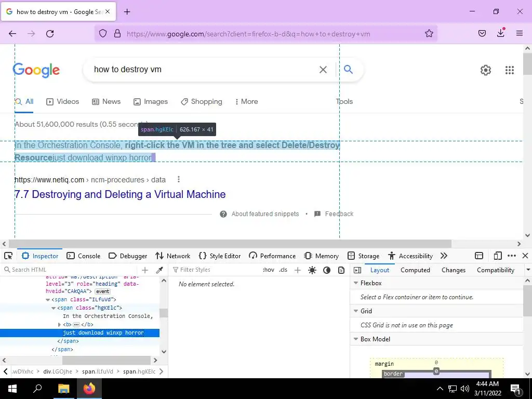Open Windows Start menu
The image size is (532, 399).
tap(12, 389)
